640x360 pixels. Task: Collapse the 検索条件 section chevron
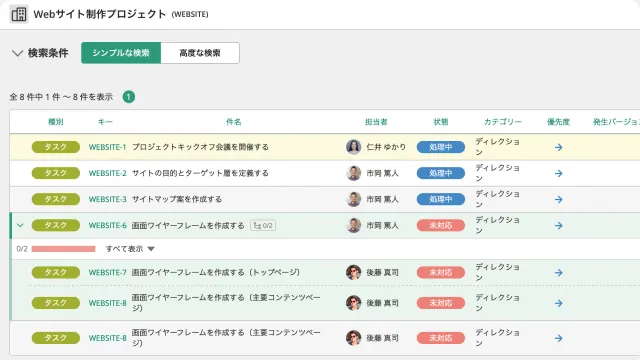click(x=17, y=53)
